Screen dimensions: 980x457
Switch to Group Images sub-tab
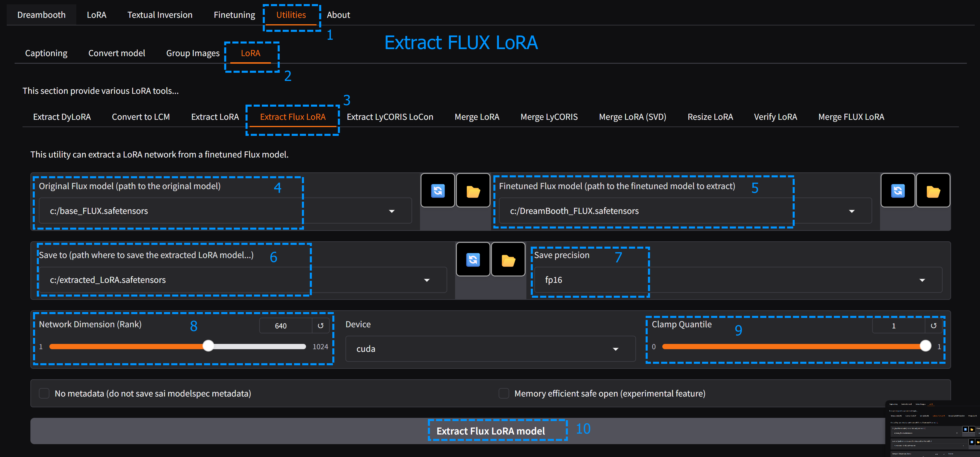pyautogui.click(x=193, y=53)
